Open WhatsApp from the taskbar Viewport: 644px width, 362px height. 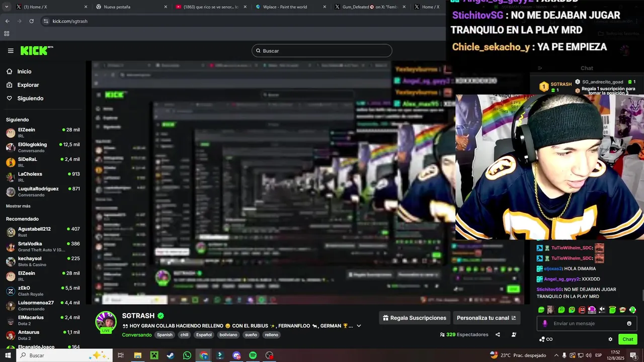[x=187, y=355]
